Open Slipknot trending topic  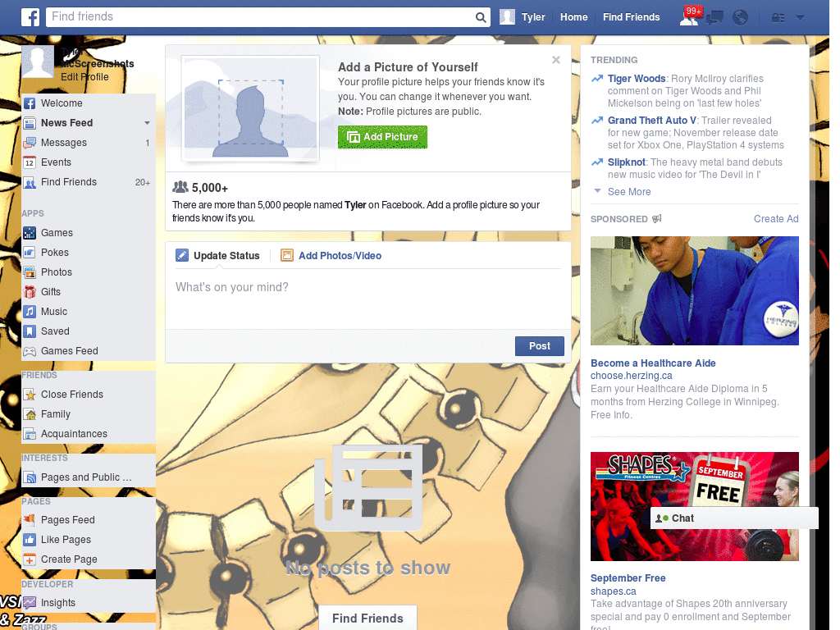click(626, 162)
